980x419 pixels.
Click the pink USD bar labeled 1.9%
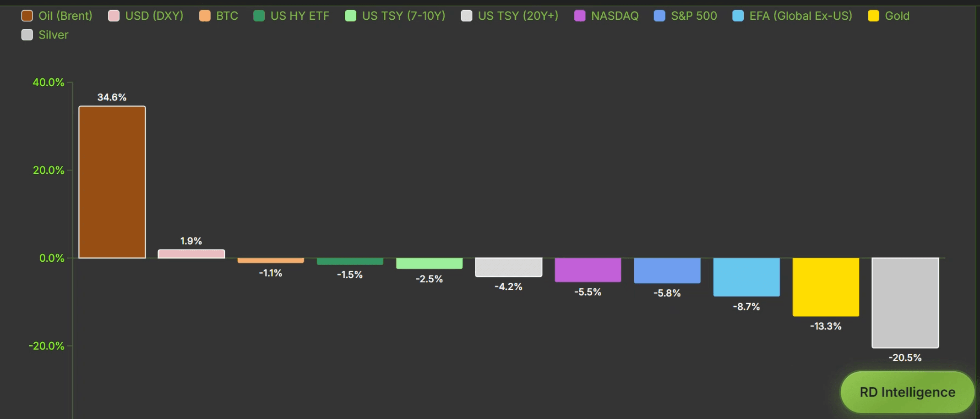[191, 254]
